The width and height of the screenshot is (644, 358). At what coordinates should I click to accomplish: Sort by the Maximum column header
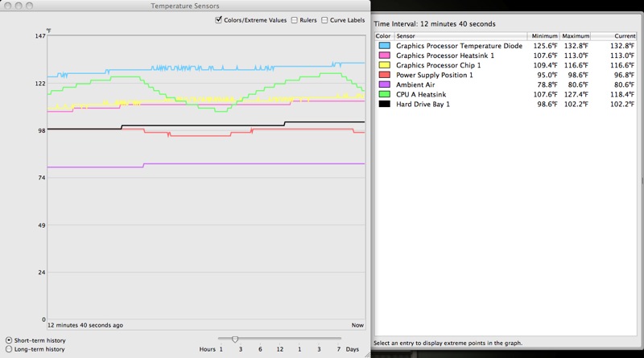click(575, 36)
